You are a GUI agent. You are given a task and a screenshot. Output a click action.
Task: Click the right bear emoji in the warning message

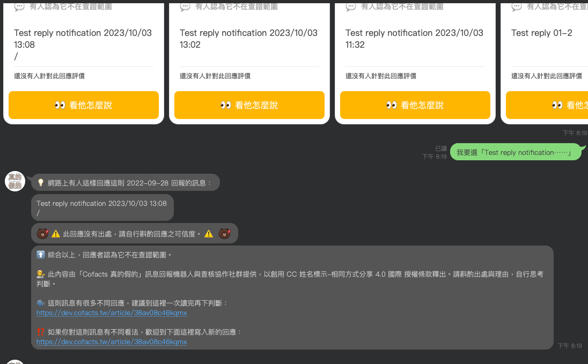point(225,234)
